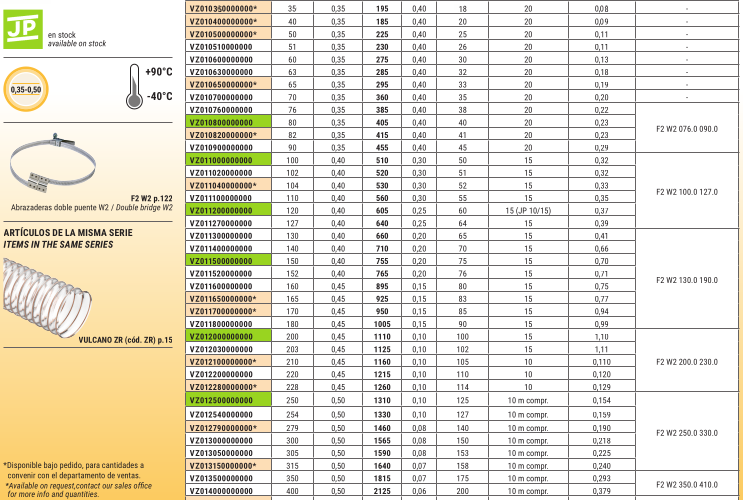
Task: Click the -40°C minimum temperature label
Action: pyautogui.click(x=158, y=97)
